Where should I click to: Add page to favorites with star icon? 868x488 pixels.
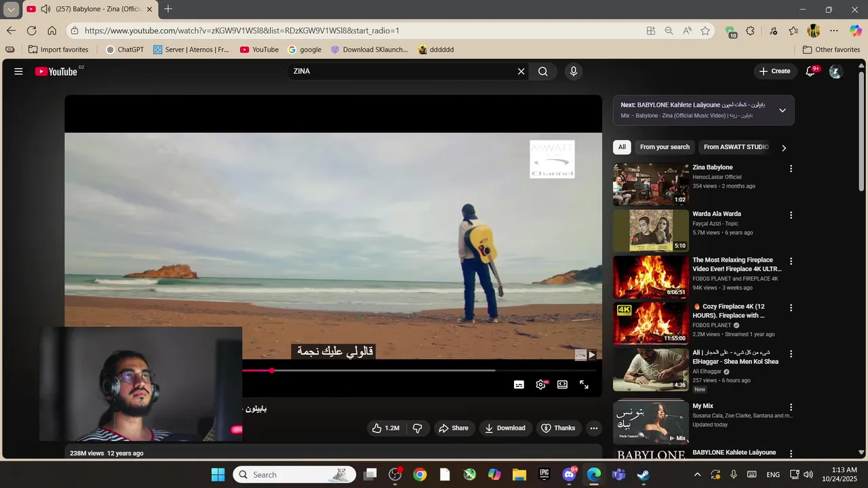point(705,30)
